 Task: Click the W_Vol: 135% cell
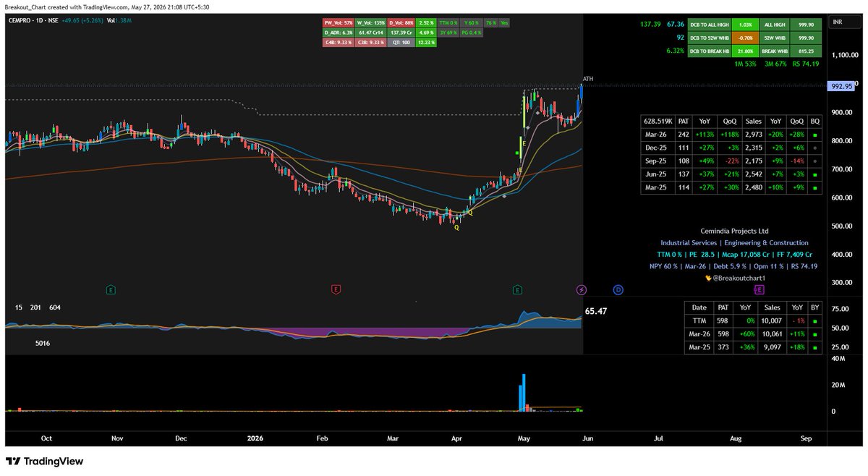[371, 23]
